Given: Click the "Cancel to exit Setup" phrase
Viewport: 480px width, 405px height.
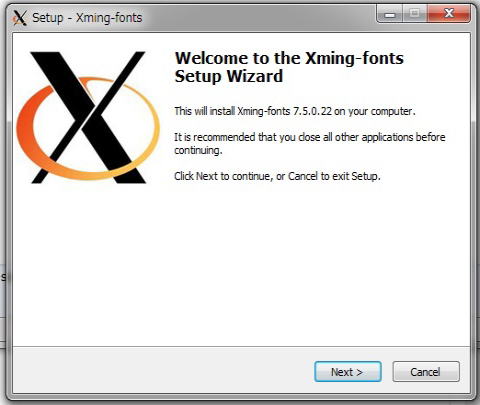Looking at the screenshot, I should (334, 176).
